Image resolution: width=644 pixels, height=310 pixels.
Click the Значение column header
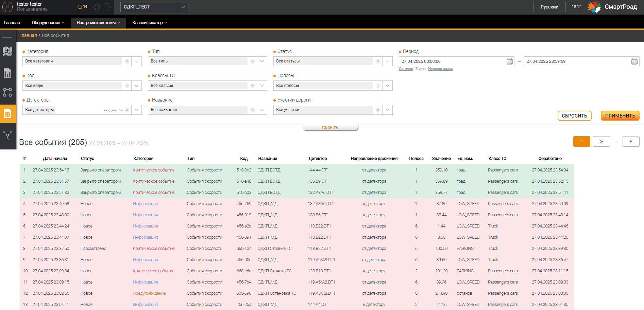click(x=441, y=159)
